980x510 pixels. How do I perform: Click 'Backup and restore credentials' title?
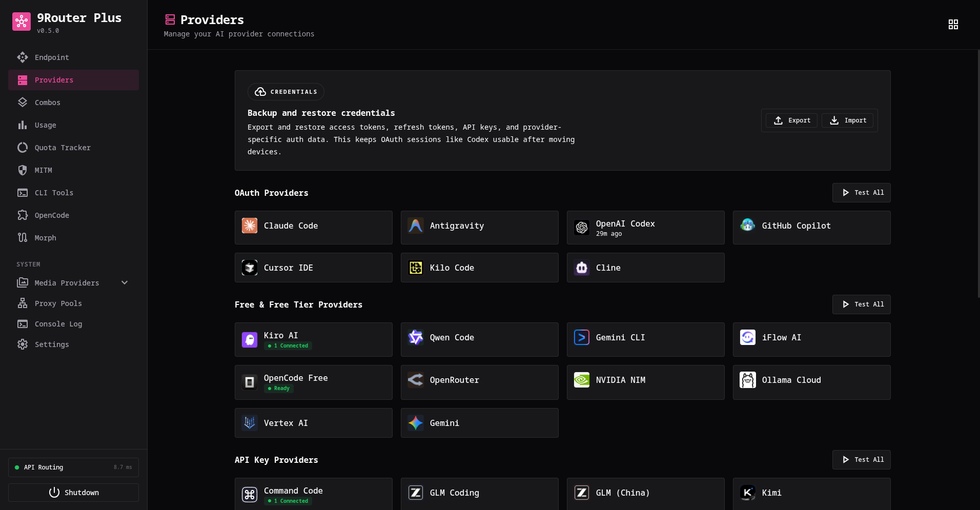[321, 113]
